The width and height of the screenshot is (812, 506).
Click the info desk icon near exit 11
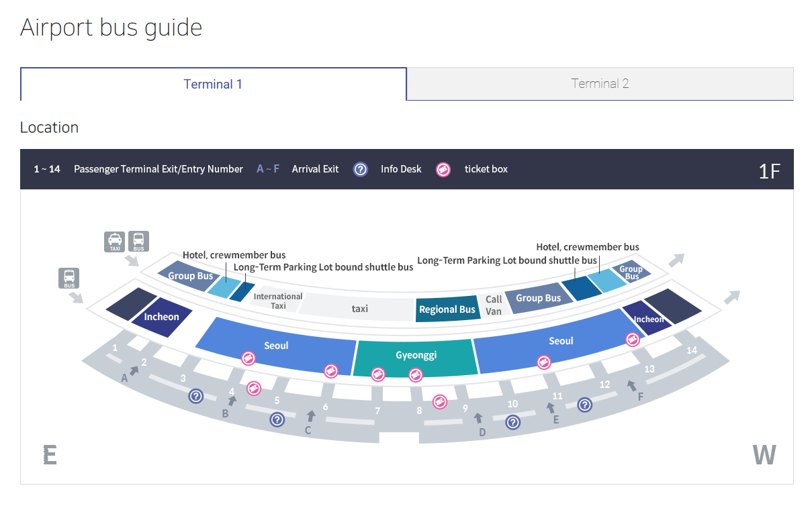(x=585, y=405)
